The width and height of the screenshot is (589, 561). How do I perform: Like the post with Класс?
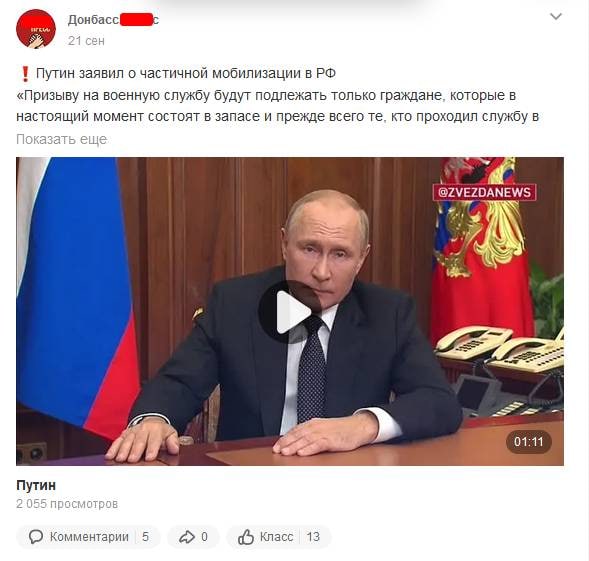click(x=276, y=537)
